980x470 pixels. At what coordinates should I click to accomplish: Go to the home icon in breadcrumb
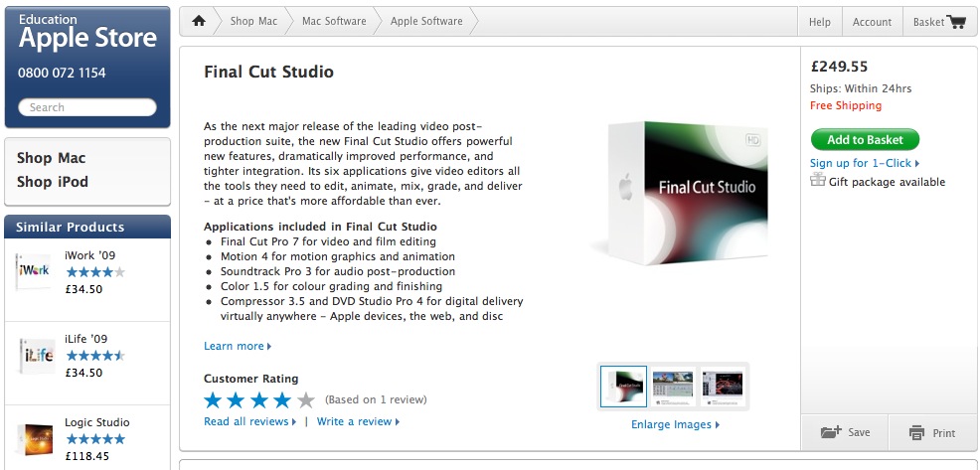[x=199, y=21]
